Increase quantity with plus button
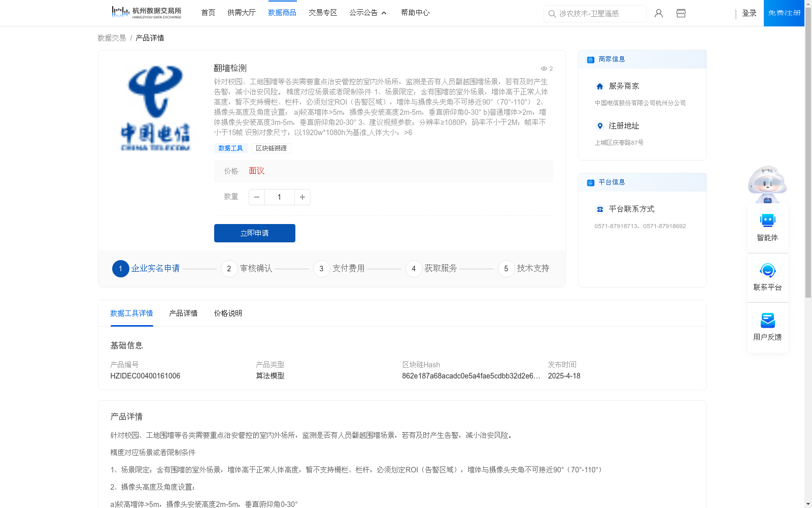This screenshot has width=812, height=508. [x=302, y=197]
